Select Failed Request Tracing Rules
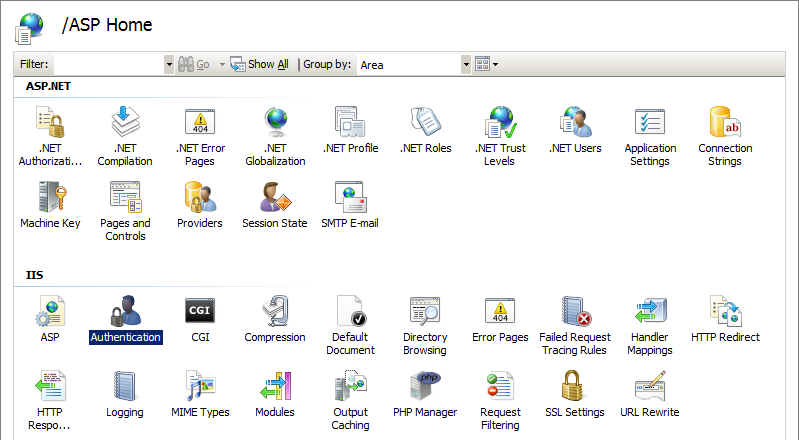Viewport: 799px width, 440px height. 575,325
